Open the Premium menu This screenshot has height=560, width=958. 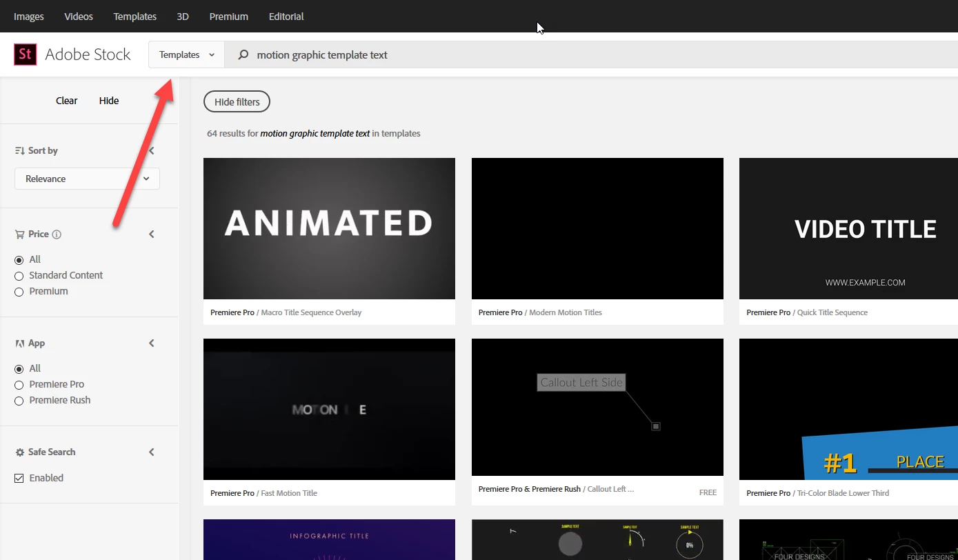[x=229, y=17]
